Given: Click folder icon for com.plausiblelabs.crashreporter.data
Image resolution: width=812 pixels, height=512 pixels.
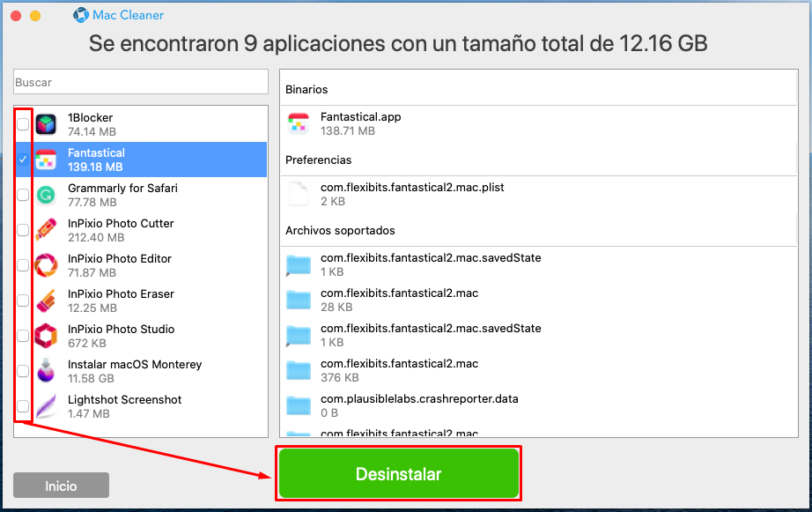Looking at the screenshot, I should click(299, 405).
